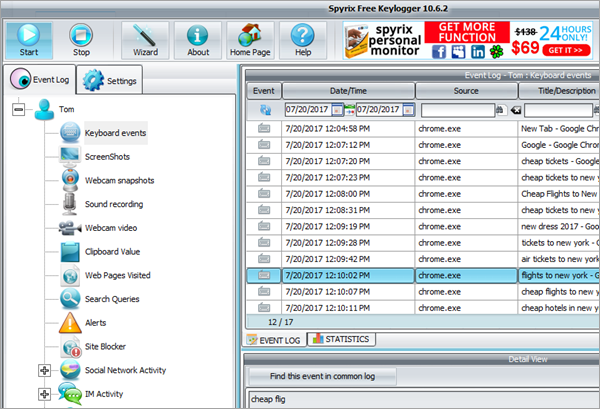
Task: Select the 'new dress 2017' title cell
Action: pos(559,226)
